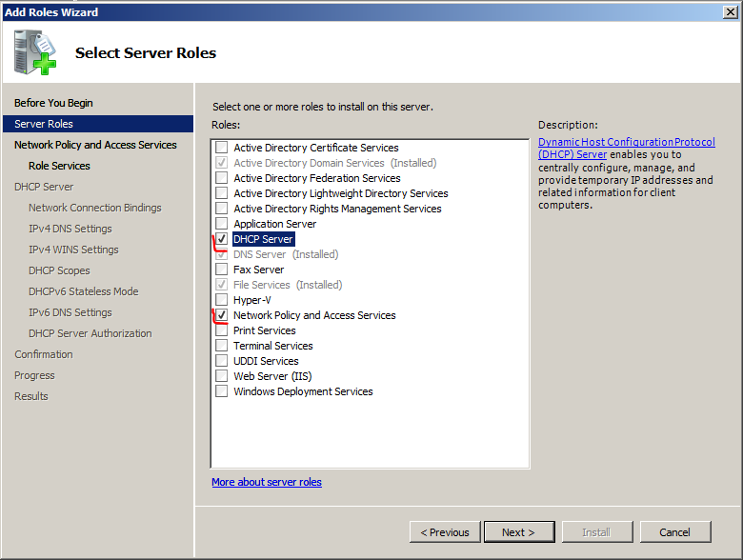Check Active Directory Federation Services box
743x560 pixels.
221,178
